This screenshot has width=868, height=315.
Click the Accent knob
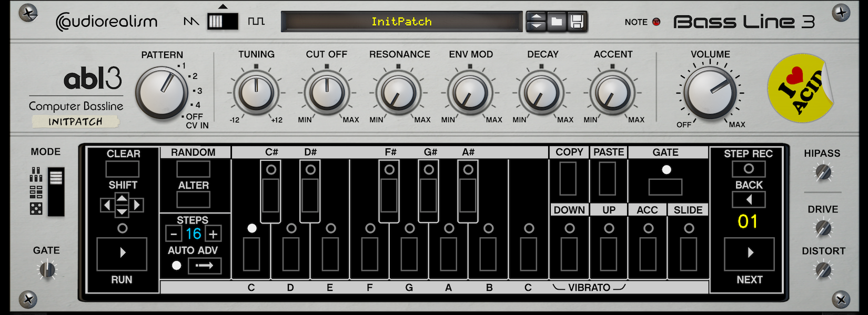click(x=612, y=92)
